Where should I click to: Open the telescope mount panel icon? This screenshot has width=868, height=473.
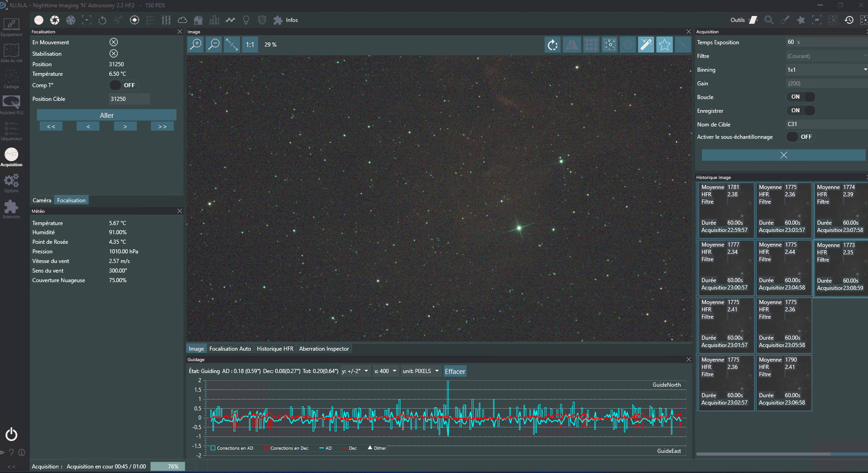(x=119, y=20)
